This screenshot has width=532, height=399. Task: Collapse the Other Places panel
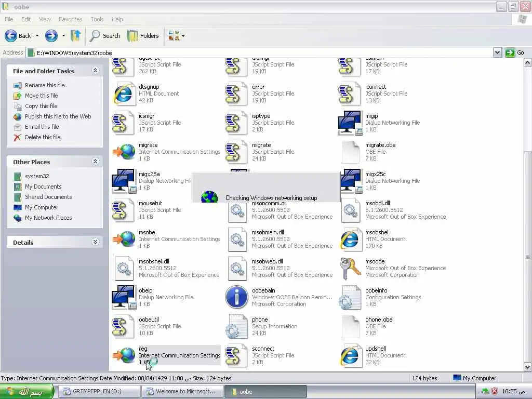coord(96,162)
